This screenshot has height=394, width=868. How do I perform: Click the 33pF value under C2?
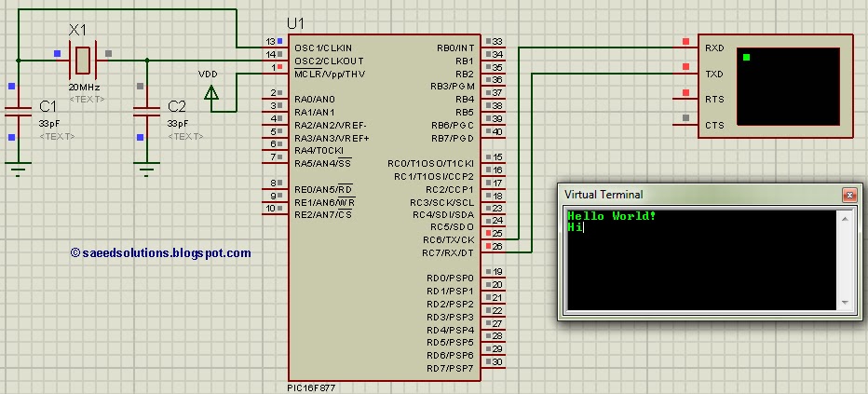178,123
